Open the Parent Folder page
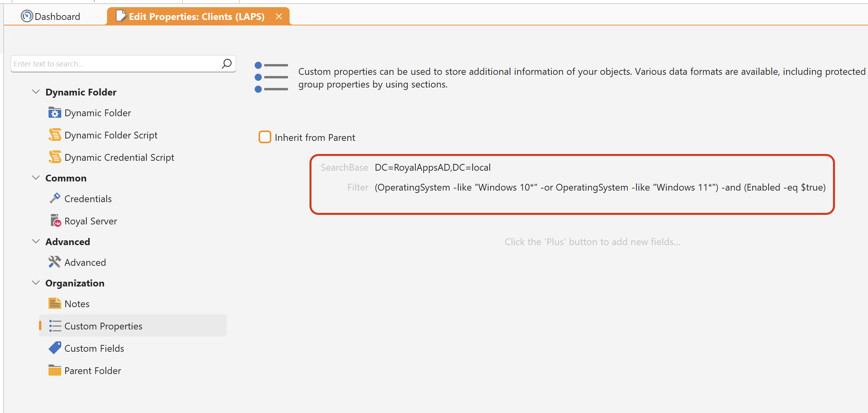 pos(92,370)
